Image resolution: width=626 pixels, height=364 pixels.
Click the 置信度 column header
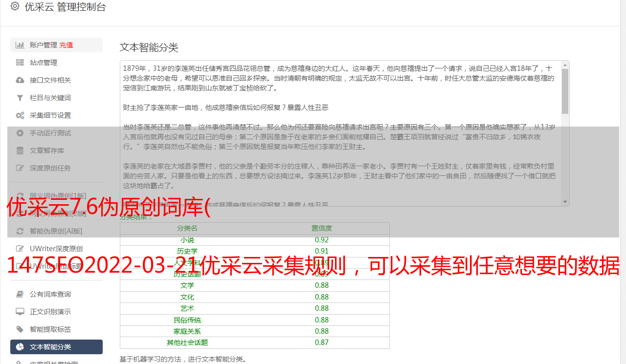click(x=322, y=228)
